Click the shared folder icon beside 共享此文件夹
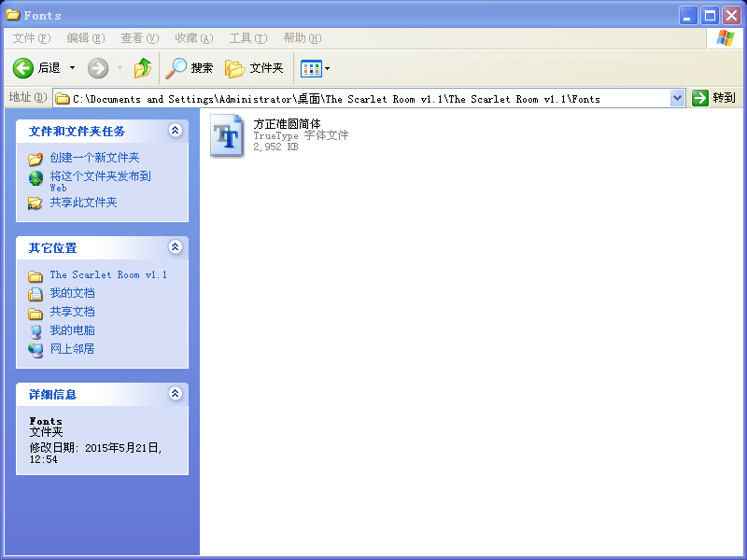 point(35,203)
